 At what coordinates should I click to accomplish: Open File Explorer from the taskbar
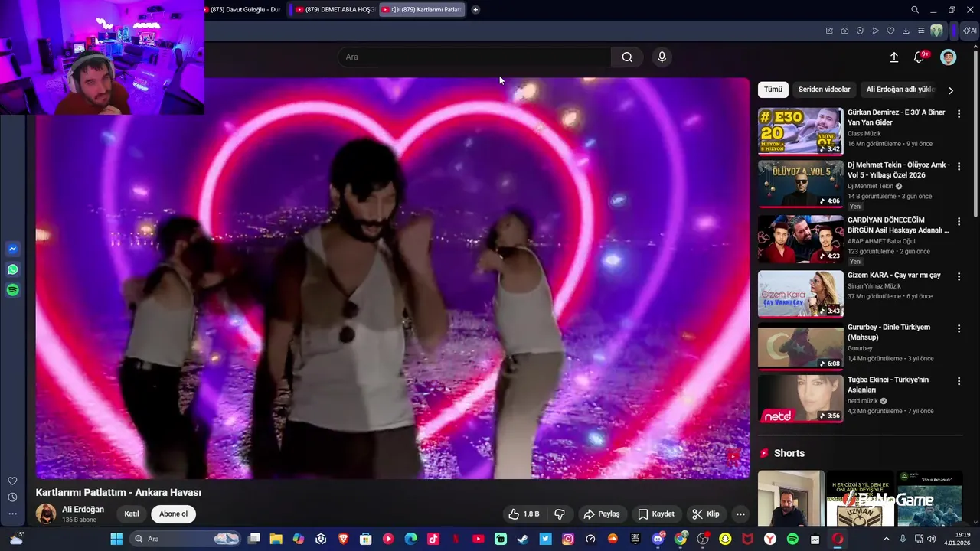click(276, 539)
